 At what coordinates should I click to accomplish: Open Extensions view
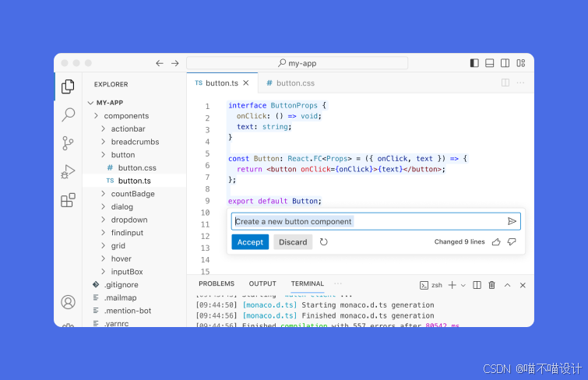click(x=68, y=200)
